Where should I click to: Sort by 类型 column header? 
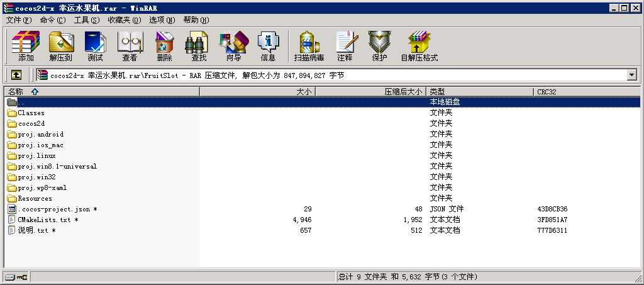pyautogui.click(x=480, y=92)
